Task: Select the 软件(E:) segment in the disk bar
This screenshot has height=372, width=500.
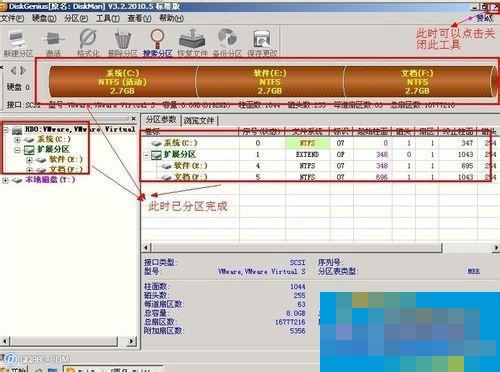Action: (x=270, y=82)
